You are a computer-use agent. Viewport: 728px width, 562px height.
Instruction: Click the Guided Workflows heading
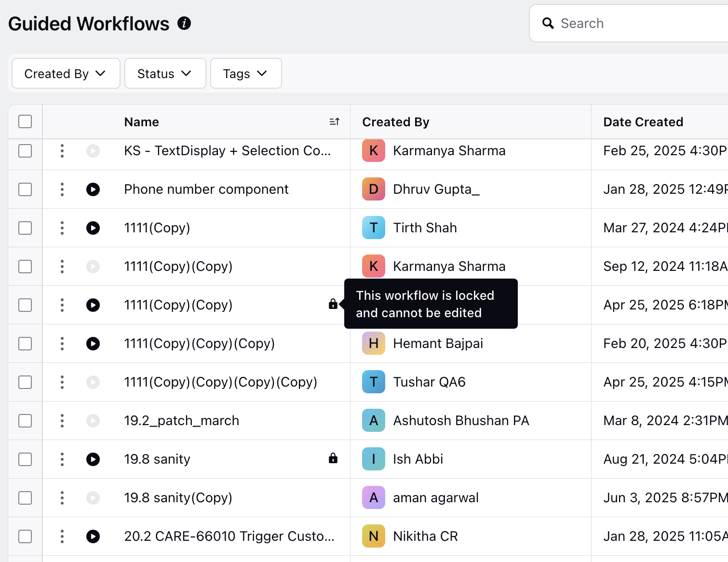coord(89,24)
